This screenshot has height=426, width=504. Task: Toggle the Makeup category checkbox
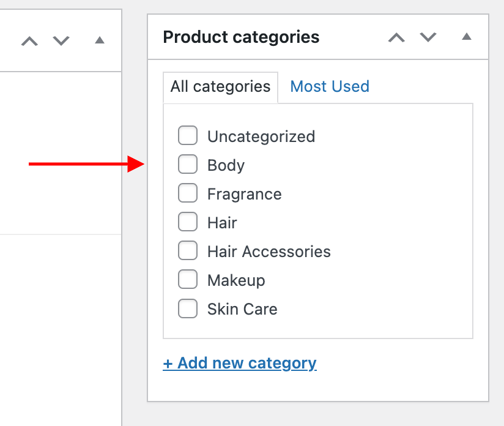[188, 280]
